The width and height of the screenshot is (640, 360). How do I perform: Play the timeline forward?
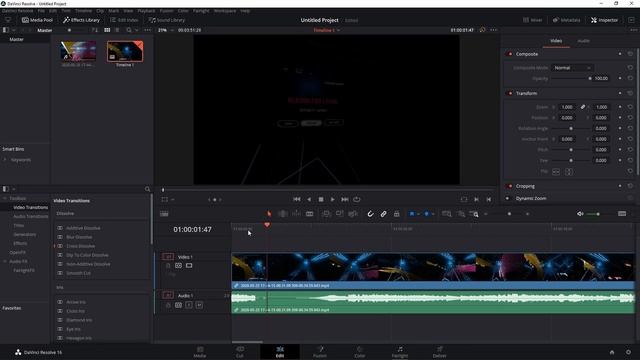(x=333, y=199)
